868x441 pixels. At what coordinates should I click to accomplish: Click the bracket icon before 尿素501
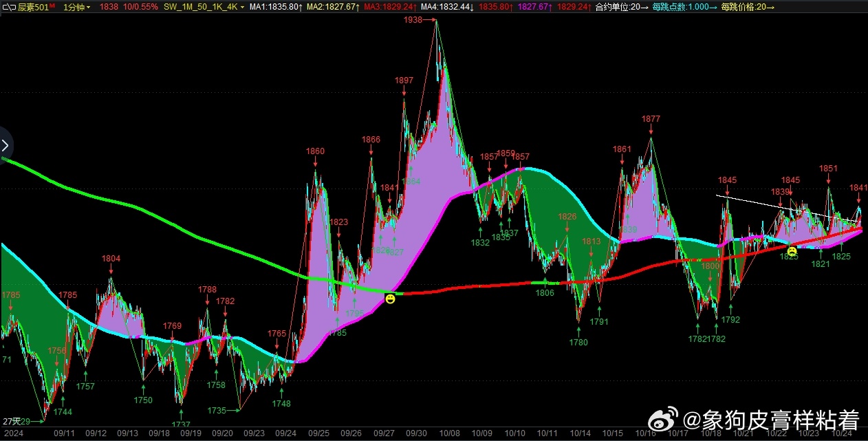(8, 6)
